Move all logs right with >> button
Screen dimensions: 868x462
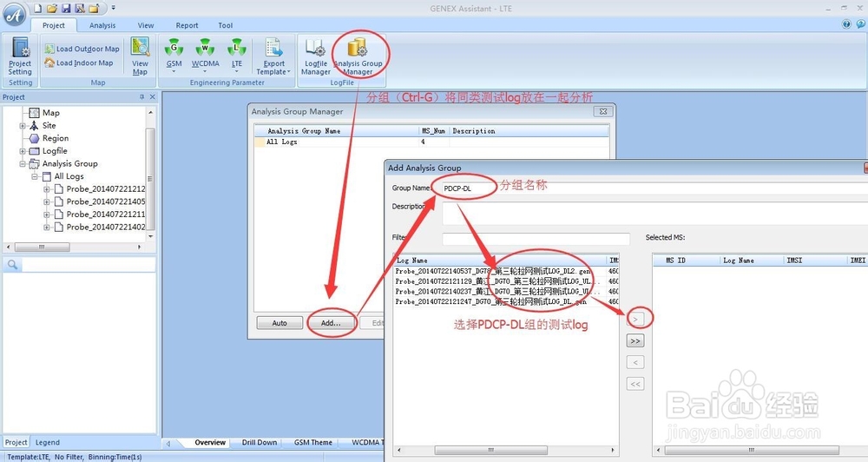tap(635, 340)
